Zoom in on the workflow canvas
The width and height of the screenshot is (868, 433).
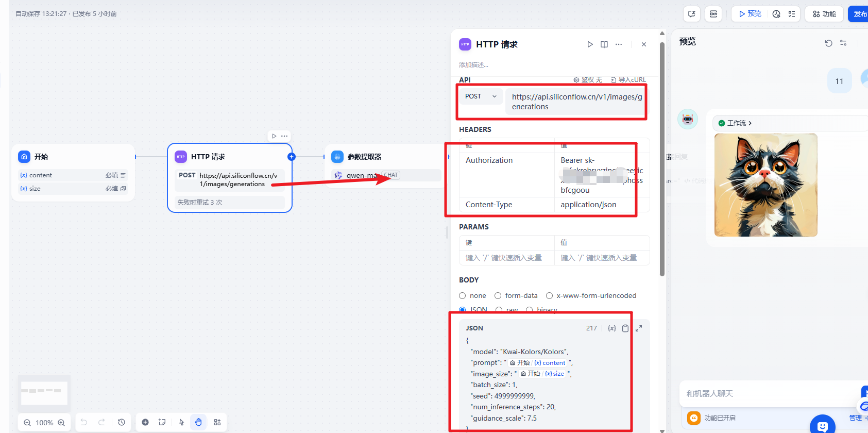61,423
